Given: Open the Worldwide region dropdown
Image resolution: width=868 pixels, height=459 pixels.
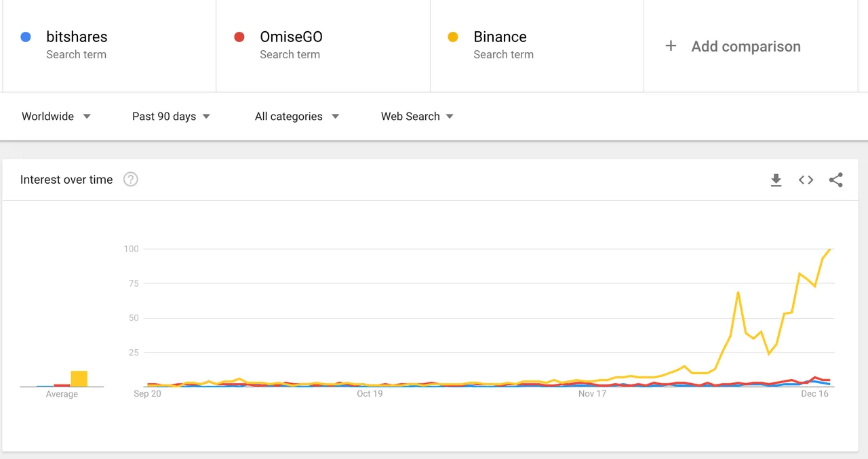Looking at the screenshot, I should coord(56,117).
